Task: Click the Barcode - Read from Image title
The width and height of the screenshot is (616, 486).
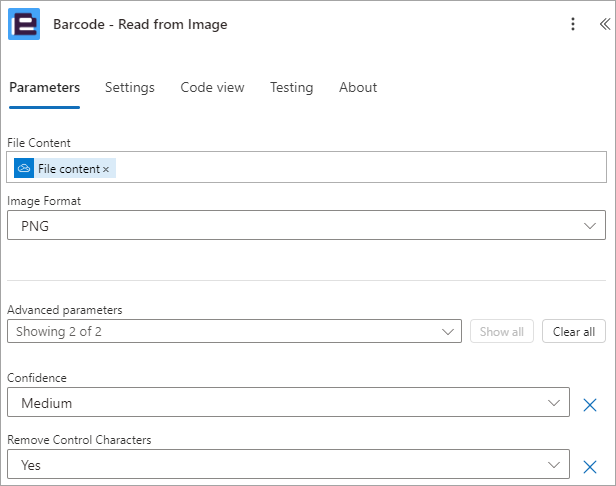Action: point(140,24)
